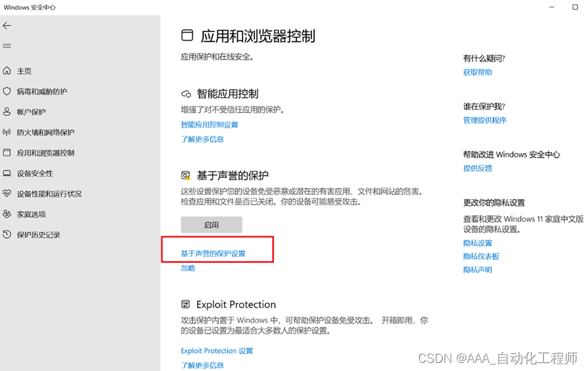Screen dimensions: 588x371
Task: Click the signal icon for 防火墙和网络保护
Action: [x=7, y=132]
